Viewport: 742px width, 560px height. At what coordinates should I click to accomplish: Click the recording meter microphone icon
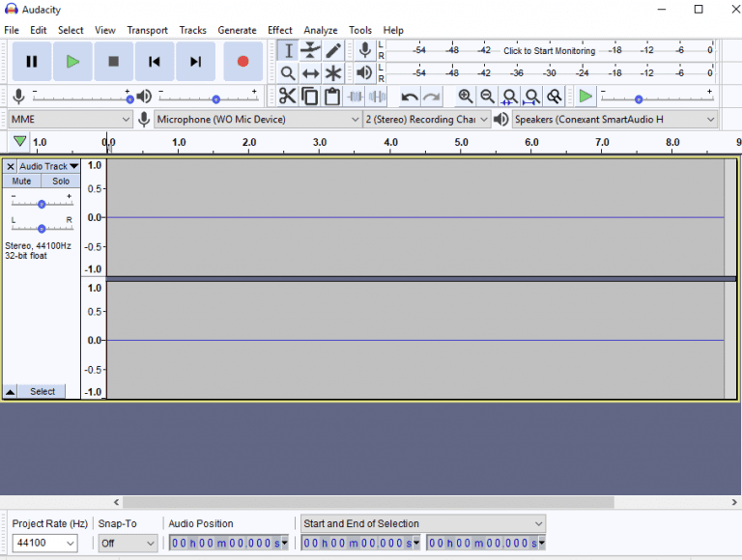364,50
